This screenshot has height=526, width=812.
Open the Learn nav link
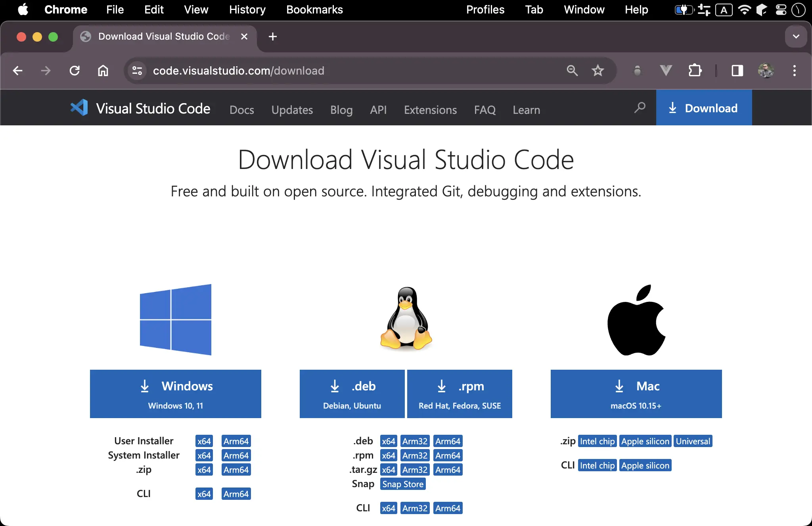pos(527,110)
